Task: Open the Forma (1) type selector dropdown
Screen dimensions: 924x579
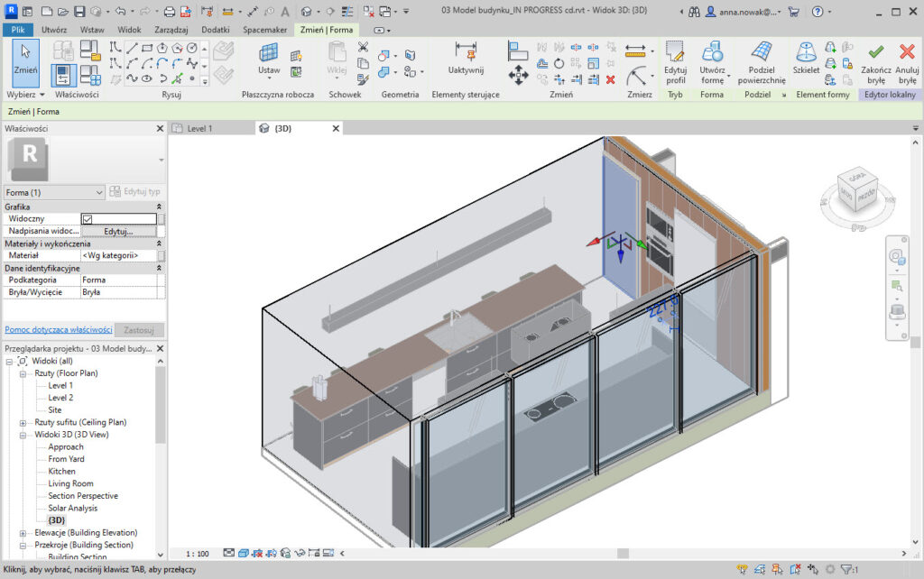Action: [54, 192]
